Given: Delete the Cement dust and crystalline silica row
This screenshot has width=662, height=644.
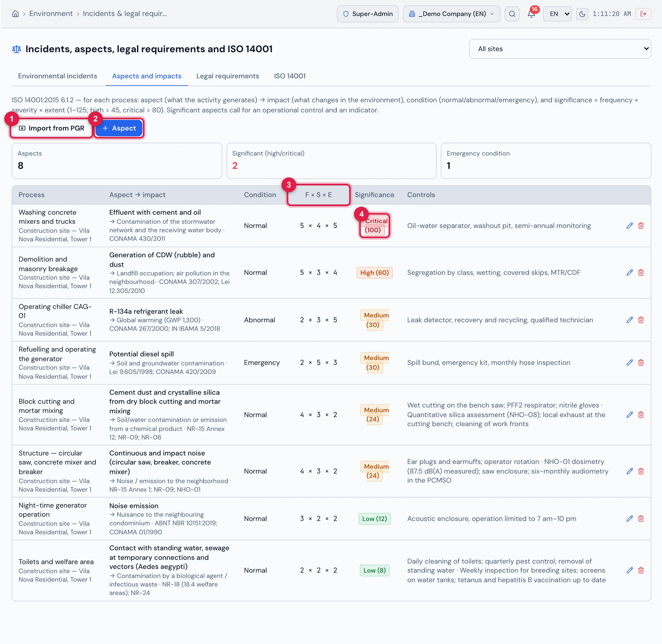Looking at the screenshot, I should pyautogui.click(x=641, y=415).
